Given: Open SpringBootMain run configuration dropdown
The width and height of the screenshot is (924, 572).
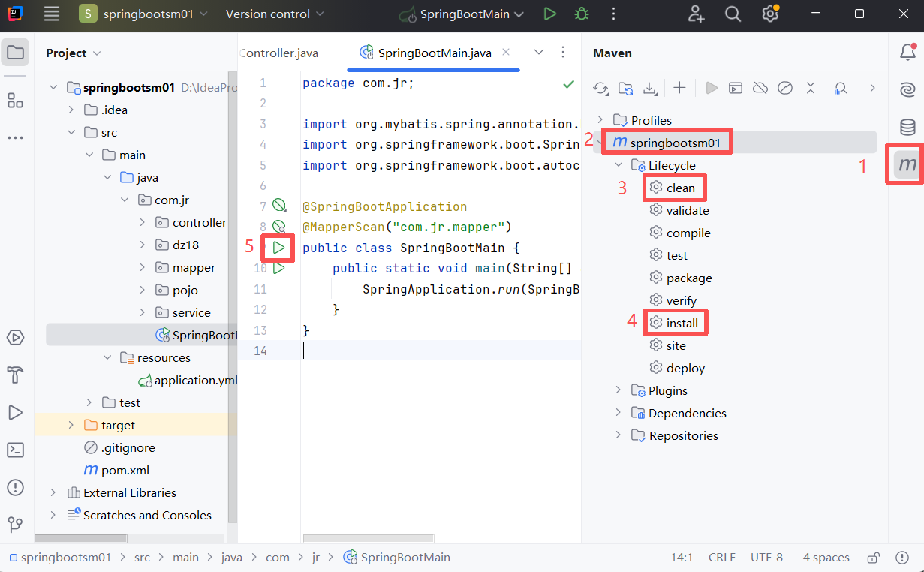Looking at the screenshot, I should coord(462,14).
